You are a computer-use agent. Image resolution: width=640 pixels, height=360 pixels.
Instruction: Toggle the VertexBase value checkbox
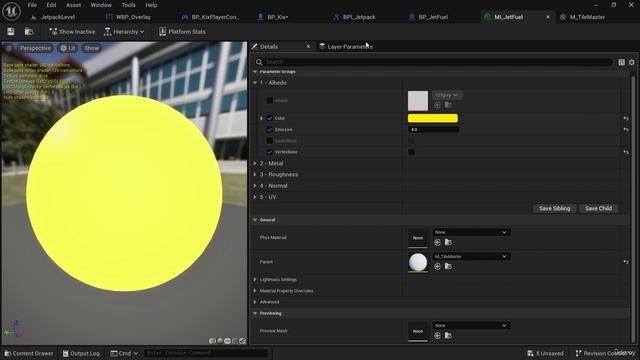tap(411, 152)
